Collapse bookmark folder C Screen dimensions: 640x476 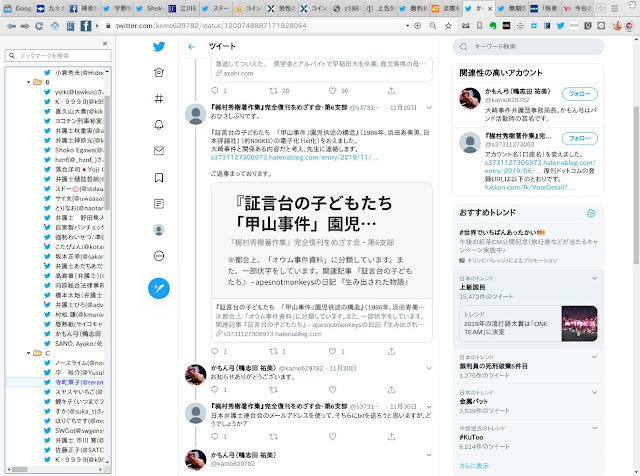[29, 353]
